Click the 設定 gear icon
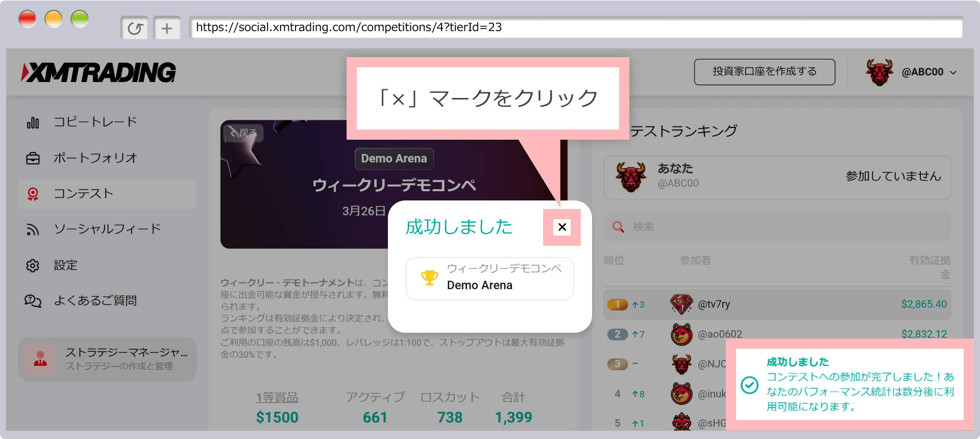The width and height of the screenshot is (980, 439). tap(33, 266)
